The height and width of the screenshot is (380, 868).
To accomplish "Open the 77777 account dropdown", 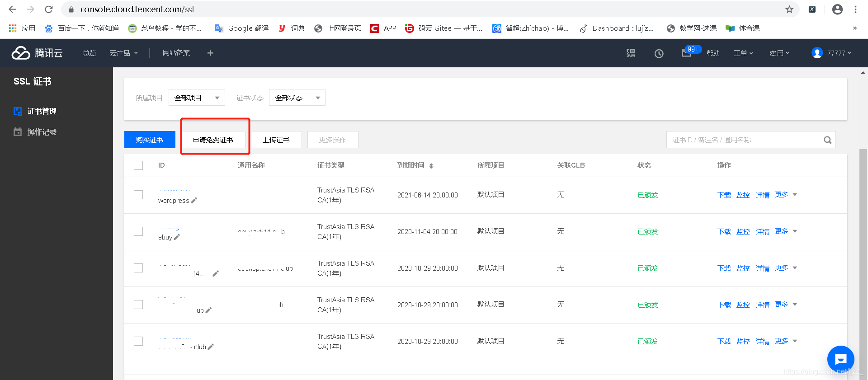I will tap(831, 53).
